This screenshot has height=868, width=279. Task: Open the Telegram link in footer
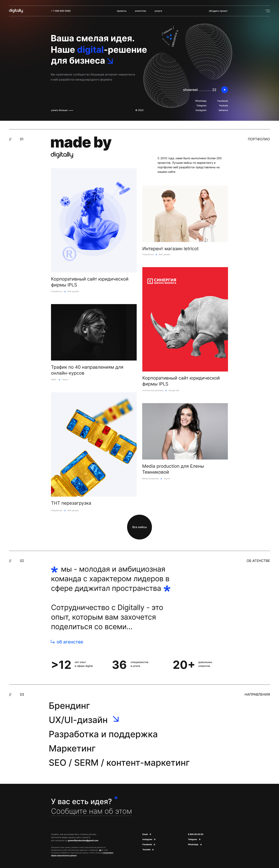(194, 839)
